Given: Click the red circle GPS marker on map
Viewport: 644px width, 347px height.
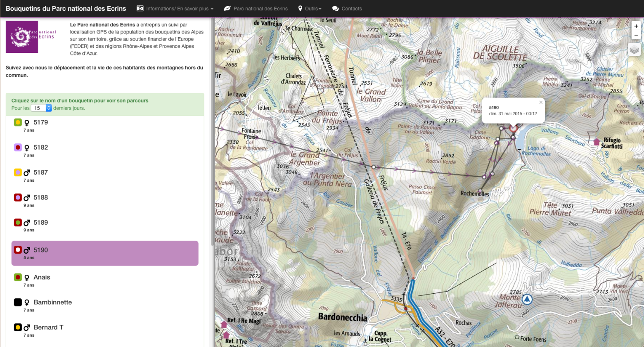Looking at the screenshot, I should [513, 128].
